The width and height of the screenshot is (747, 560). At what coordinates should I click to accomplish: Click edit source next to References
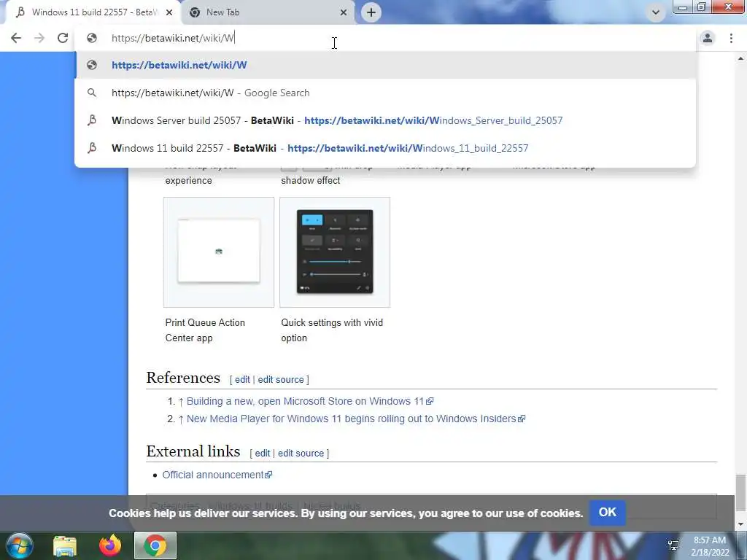(281, 379)
